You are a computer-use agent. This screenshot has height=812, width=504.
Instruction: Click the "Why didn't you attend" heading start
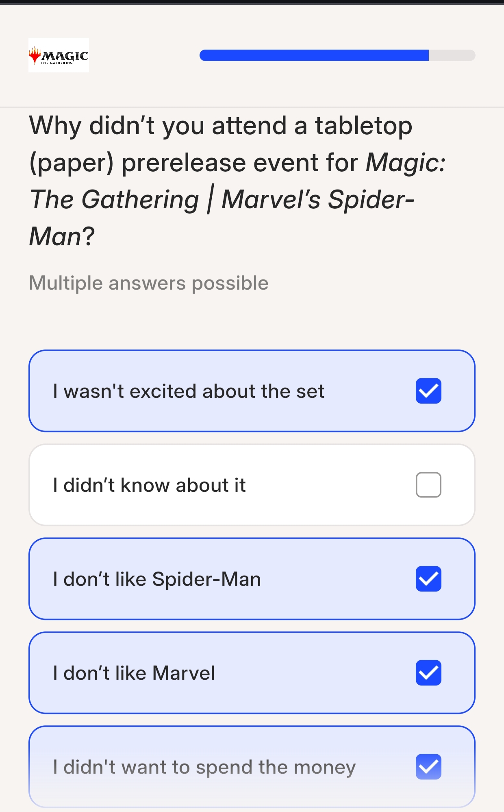click(x=116, y=126)
